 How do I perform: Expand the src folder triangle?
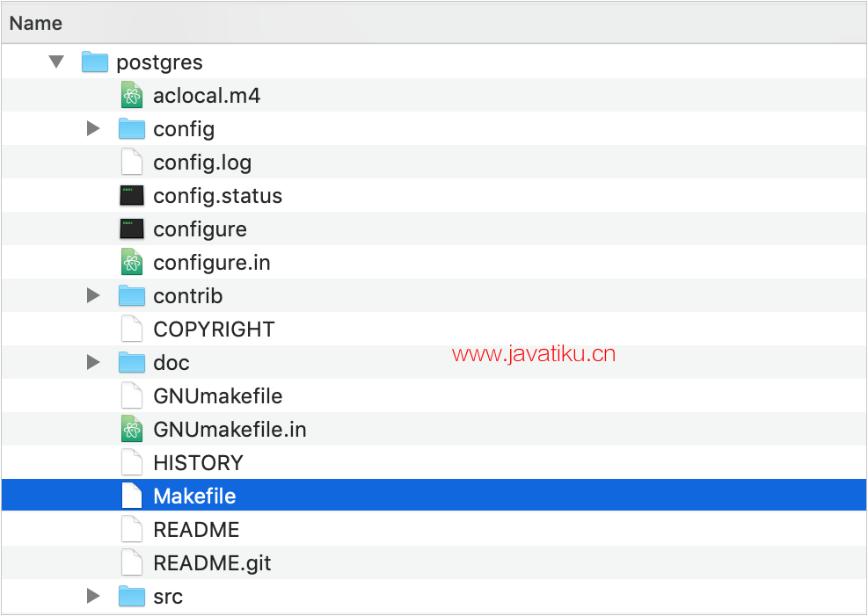click(x=93, y=596)
